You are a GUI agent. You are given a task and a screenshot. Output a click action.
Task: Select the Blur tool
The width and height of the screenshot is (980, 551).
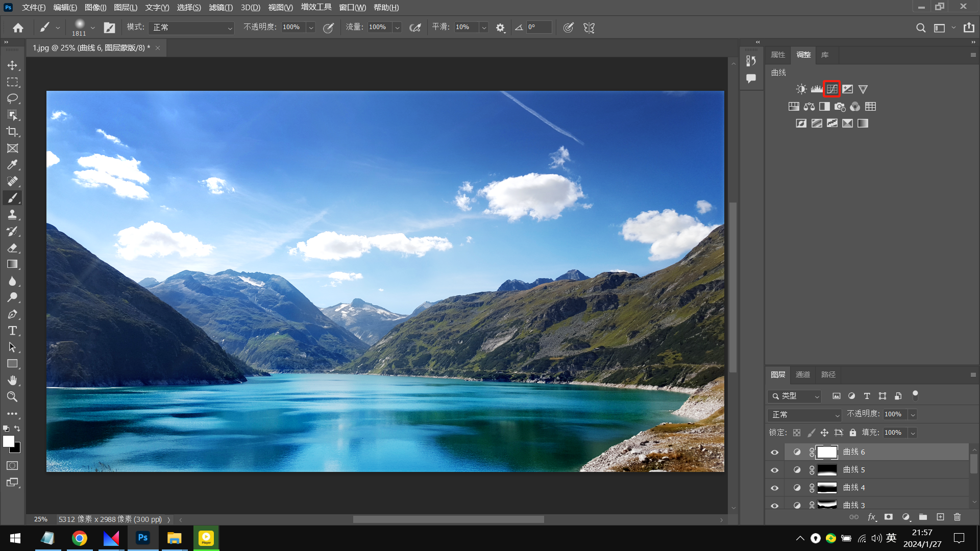click(x=12, y=281)
